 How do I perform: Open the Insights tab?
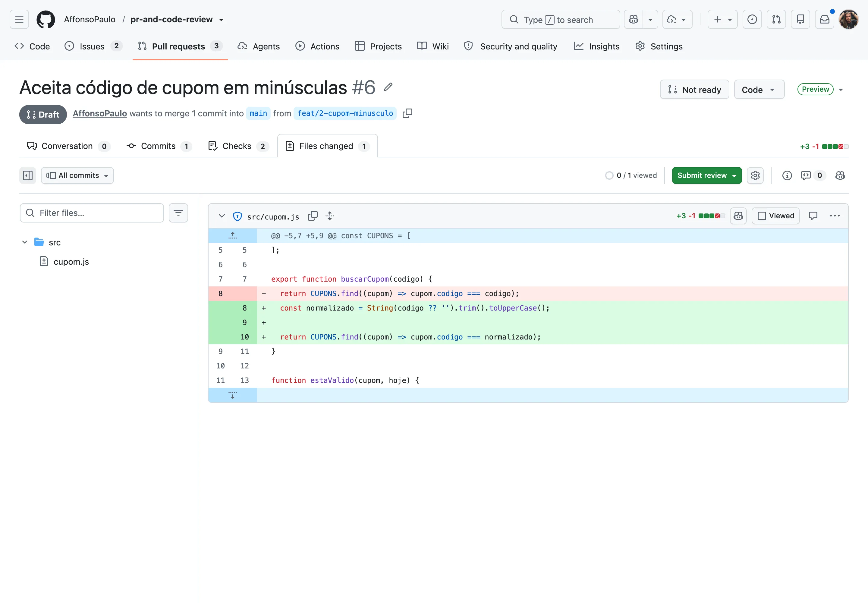(596, 46)
